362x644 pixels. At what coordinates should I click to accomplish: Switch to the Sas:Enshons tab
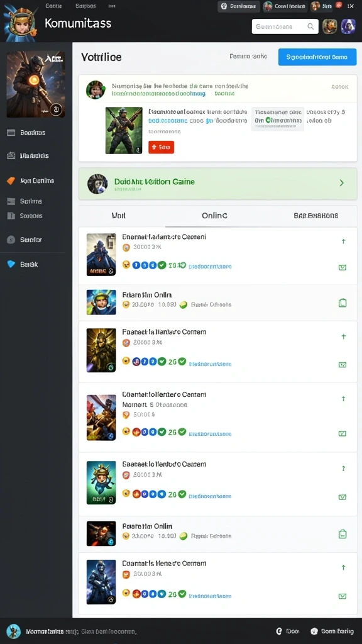pos(316,216)
